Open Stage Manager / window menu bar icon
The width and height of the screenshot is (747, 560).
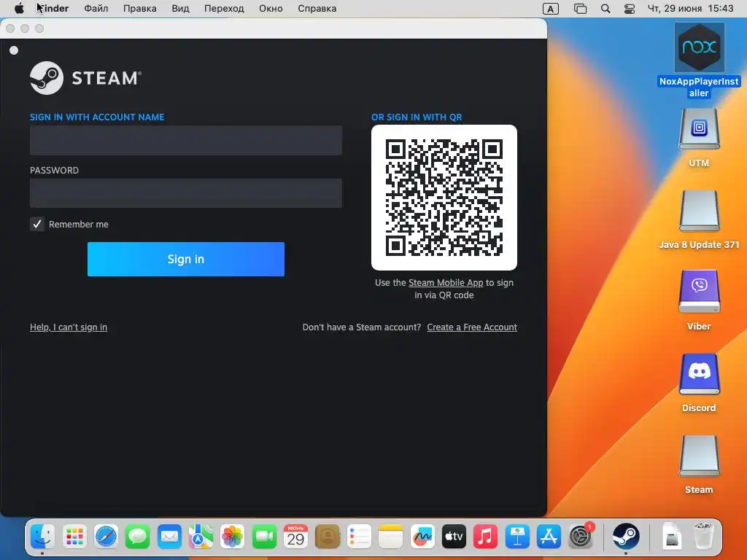point(580,9)
